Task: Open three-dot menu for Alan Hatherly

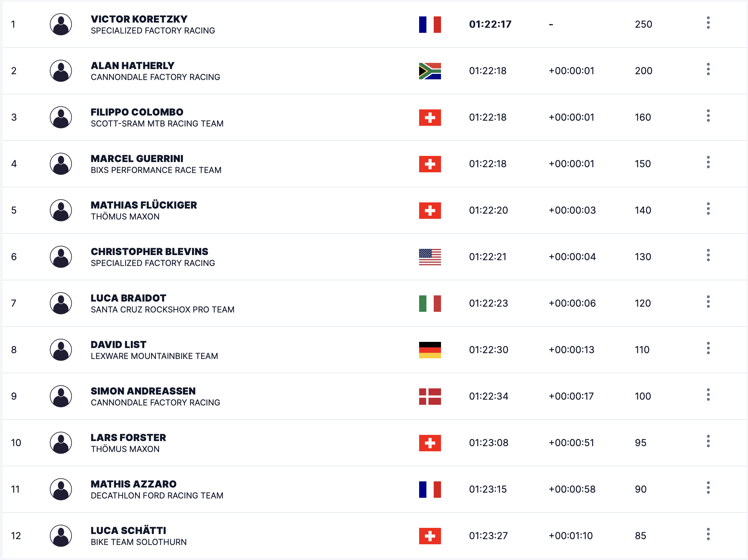Action: coord(708,69)
